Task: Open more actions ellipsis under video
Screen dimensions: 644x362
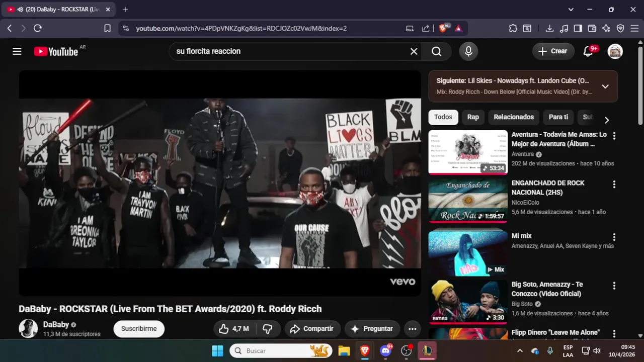Action: point(412,329)
